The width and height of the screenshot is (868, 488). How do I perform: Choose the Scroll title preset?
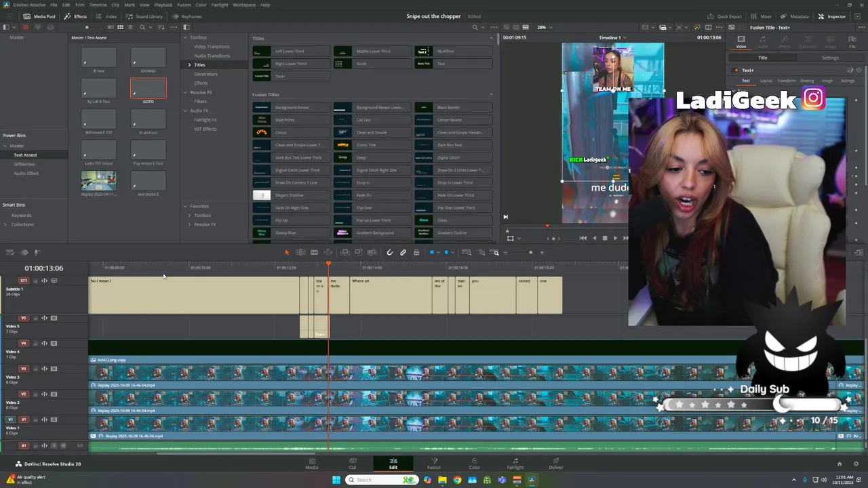[372, 64]
